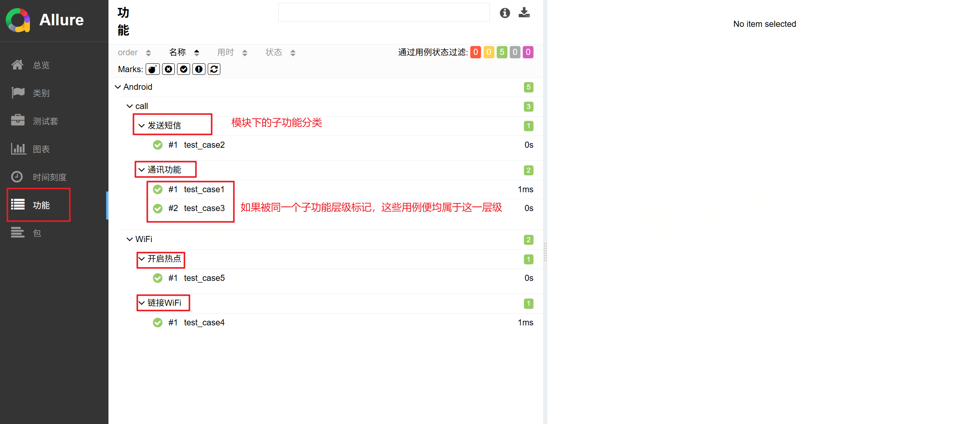
Task: Collapse the 发送短信 node
Action: tap(141, 126)
